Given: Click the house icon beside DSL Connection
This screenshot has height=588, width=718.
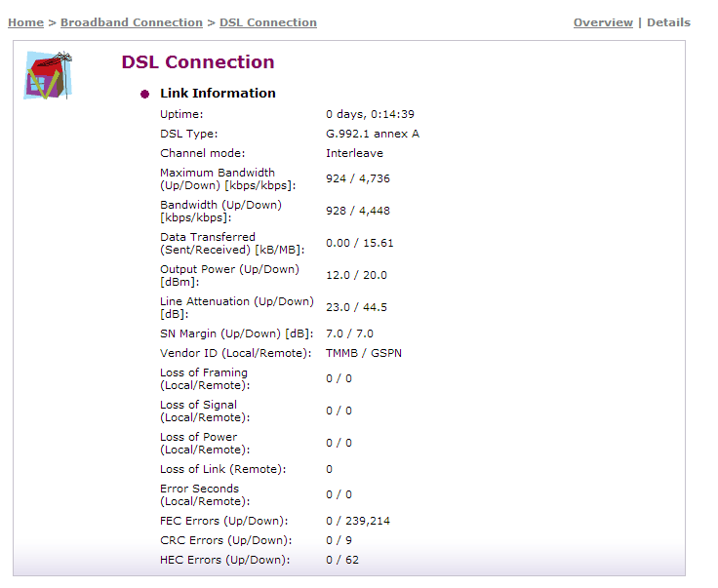Looking at the screenshot, I should coord(48,75).
